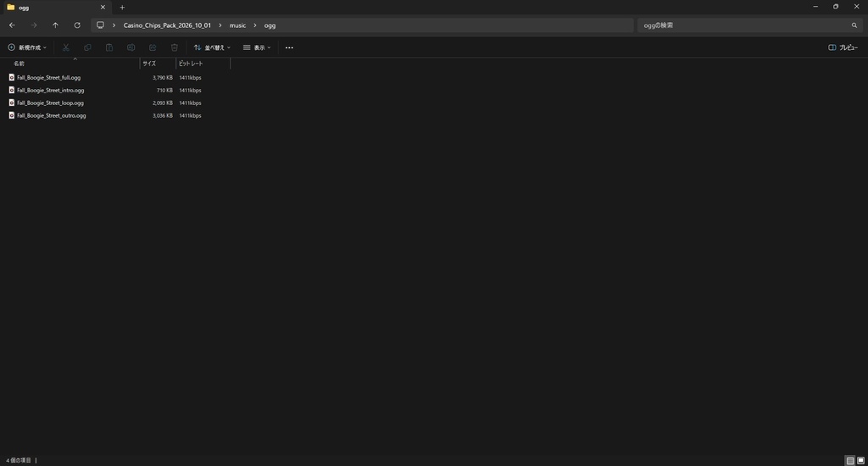Click the 710 KB size cell

[164, 91]
